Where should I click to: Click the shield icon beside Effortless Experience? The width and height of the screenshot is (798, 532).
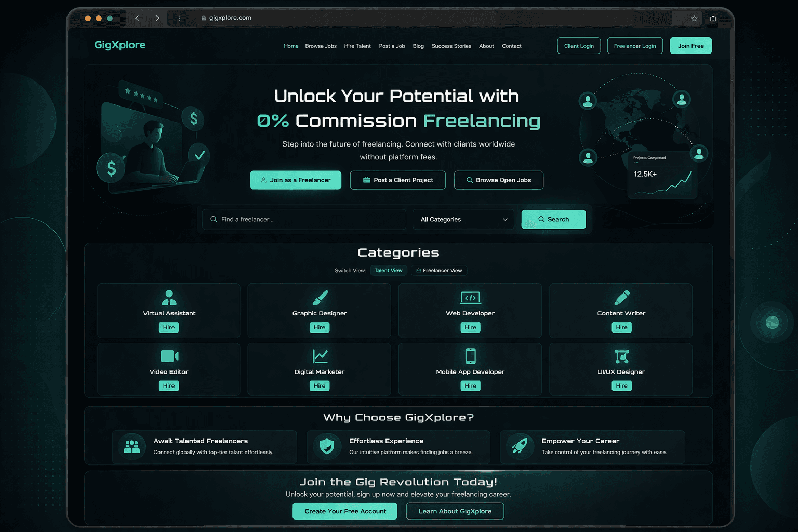pyautogui.click(x=327, y=446)
